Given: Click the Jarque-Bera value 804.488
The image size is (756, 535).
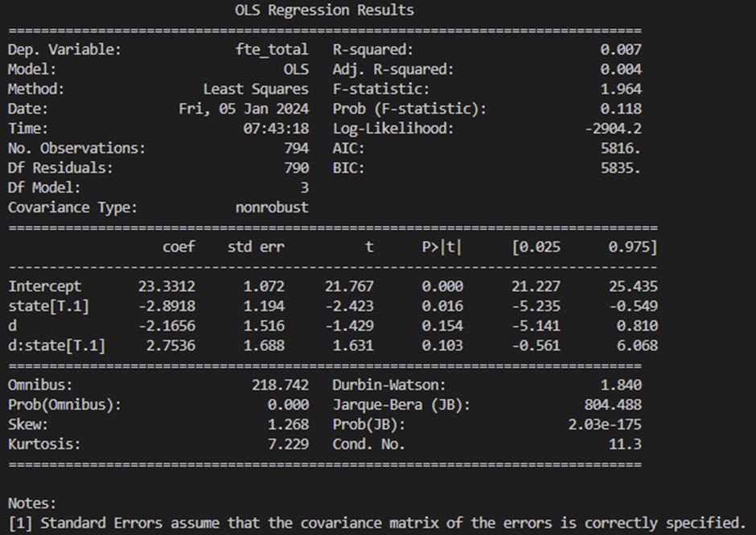Looking at the screenshot, I should [x=613, y=405].
